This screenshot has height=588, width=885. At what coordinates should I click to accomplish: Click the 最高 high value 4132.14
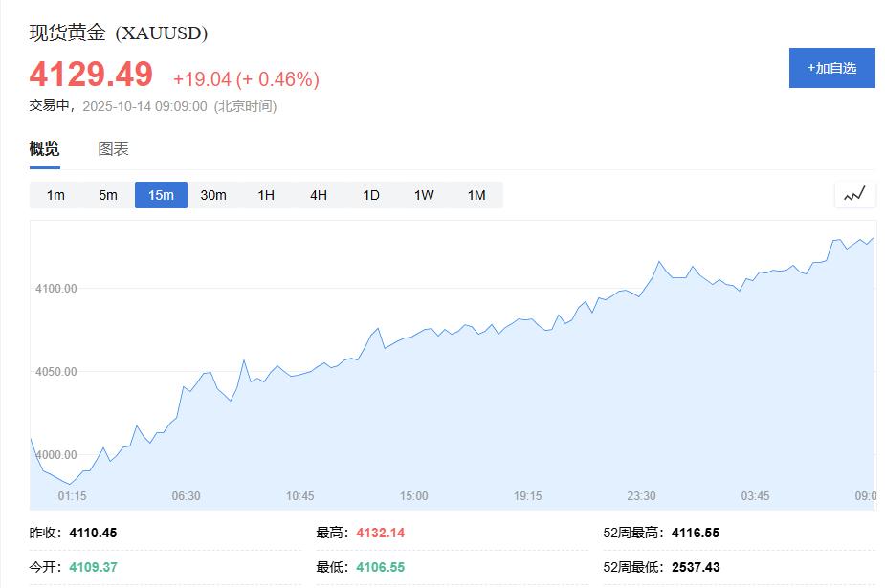pos(382,533)
